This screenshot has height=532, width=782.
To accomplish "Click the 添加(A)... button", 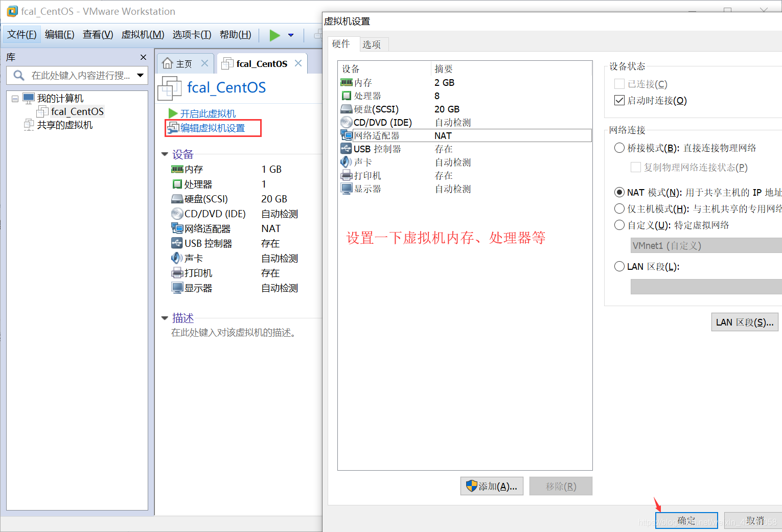I will coord(492,486).
